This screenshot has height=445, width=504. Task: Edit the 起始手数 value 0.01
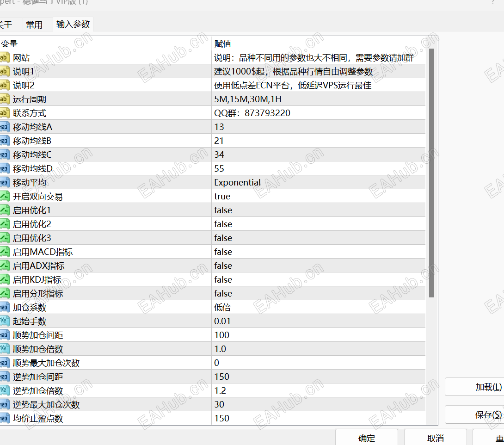318,321
